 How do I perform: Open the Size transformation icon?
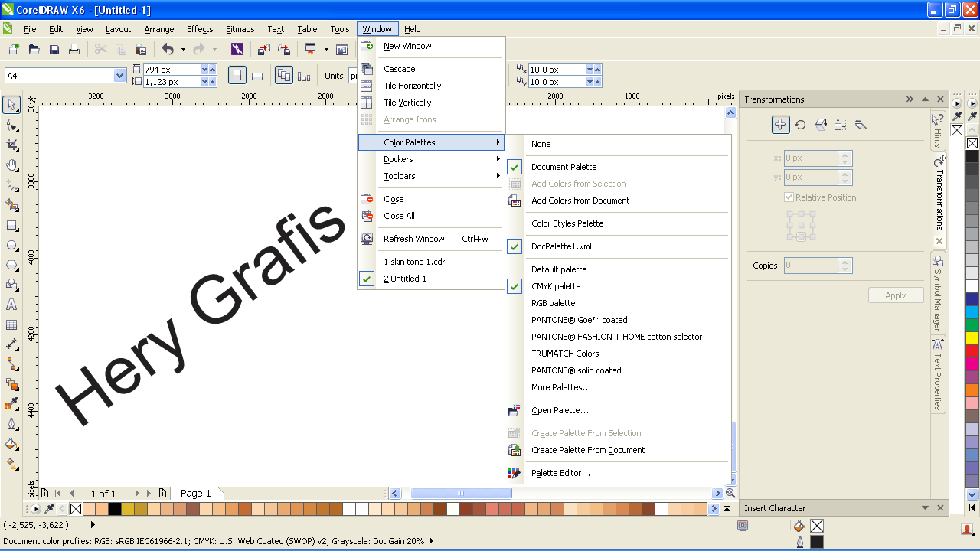coord(841,125)
